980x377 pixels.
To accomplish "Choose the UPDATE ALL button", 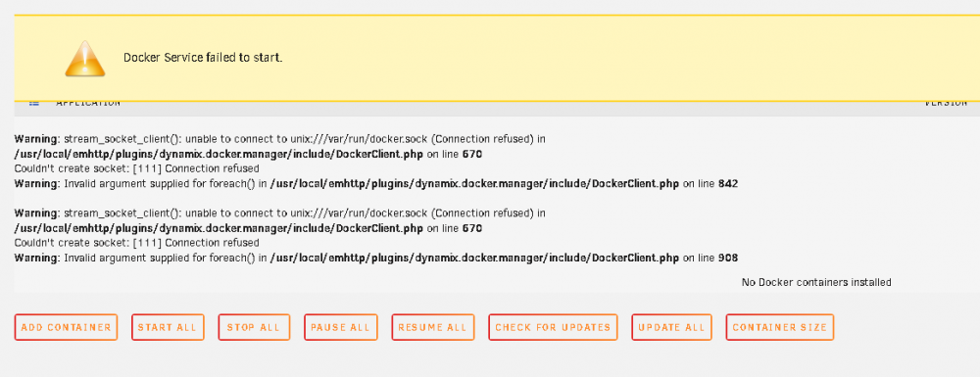I will [671, 327].
